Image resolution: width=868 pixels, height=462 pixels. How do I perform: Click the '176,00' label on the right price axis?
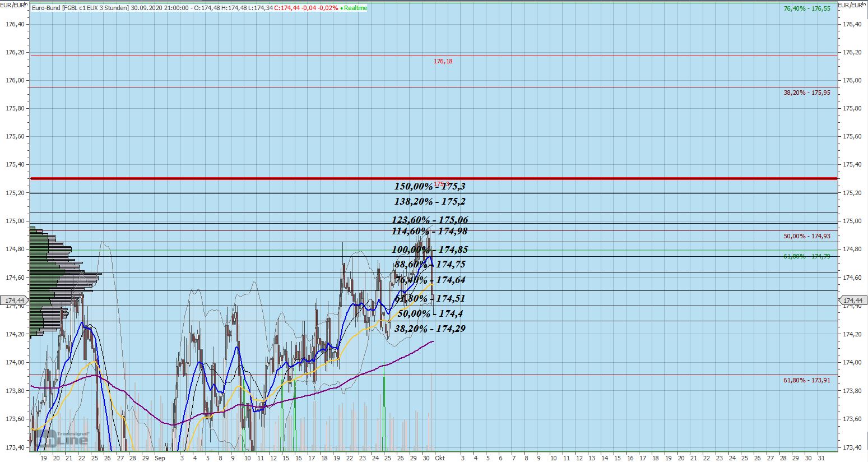point(852,80)
